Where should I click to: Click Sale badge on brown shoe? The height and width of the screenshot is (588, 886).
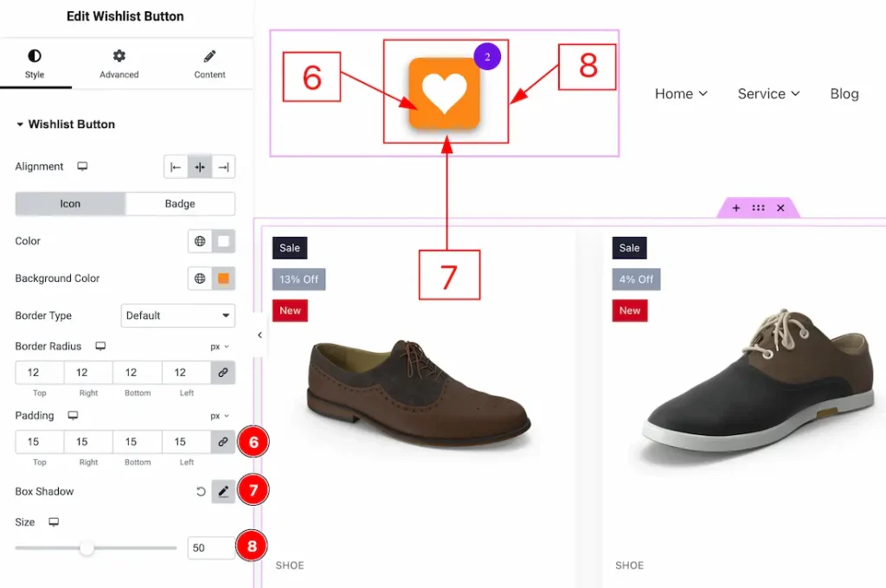[290, 248]
